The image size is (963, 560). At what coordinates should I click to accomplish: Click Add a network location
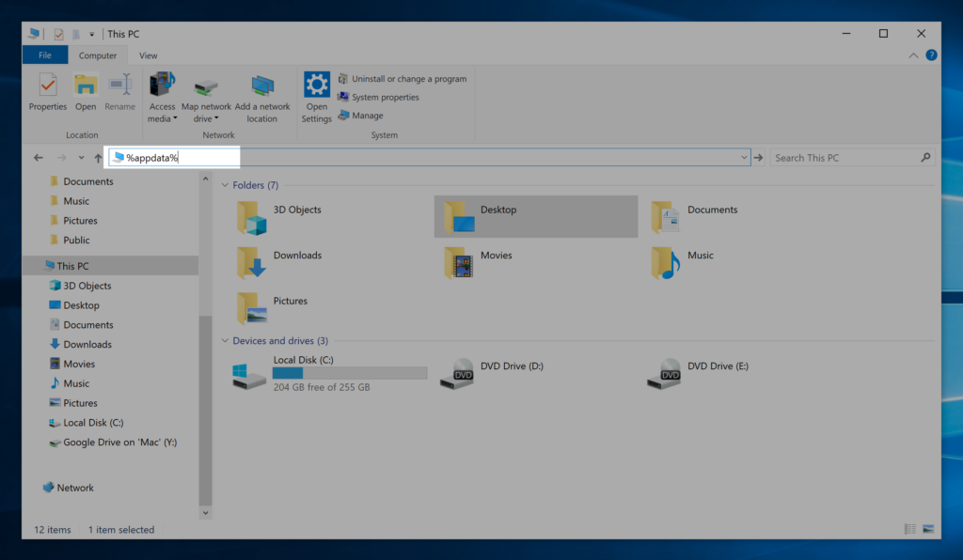coord(262,98)
